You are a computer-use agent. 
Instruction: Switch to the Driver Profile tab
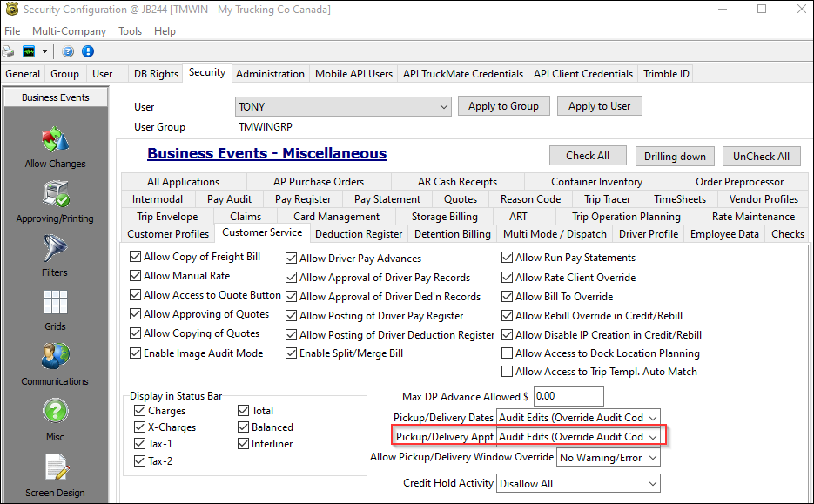(x=648, y=233)
